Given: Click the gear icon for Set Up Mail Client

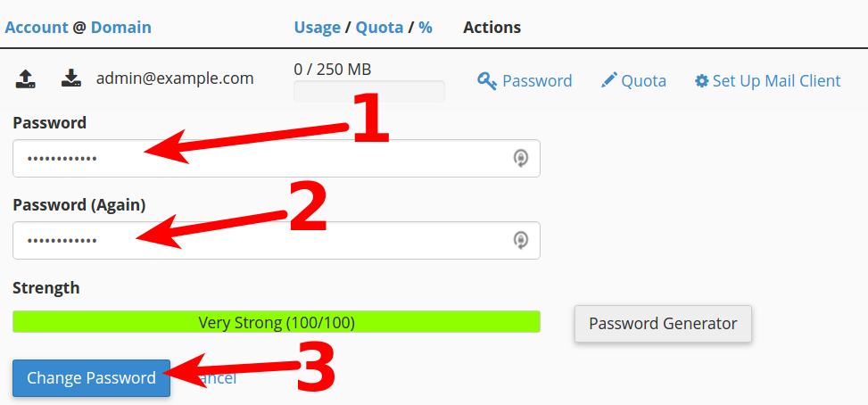Looking at the screenshot, I should (x=702, y=81).
